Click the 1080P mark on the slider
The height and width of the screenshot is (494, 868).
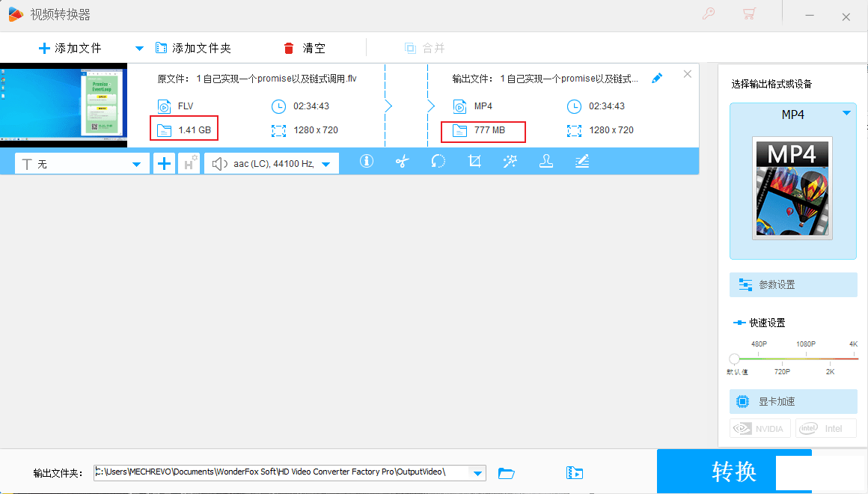[805, 344]
